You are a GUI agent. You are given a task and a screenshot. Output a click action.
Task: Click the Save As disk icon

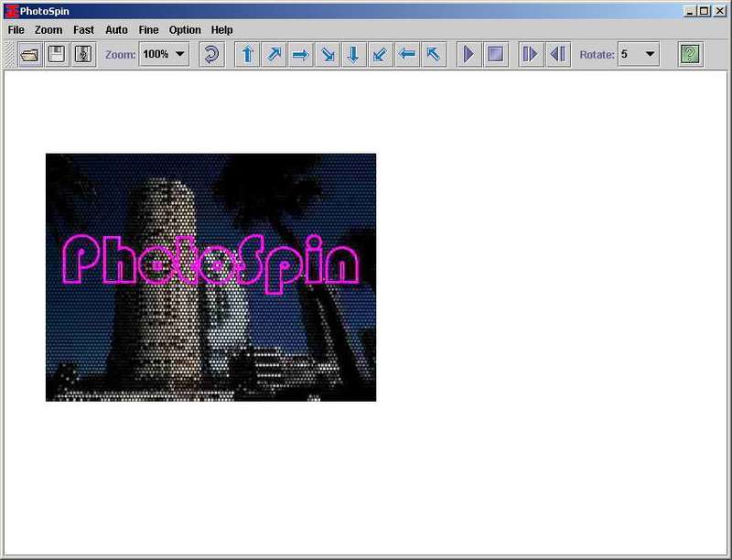(x=84, y=55)
